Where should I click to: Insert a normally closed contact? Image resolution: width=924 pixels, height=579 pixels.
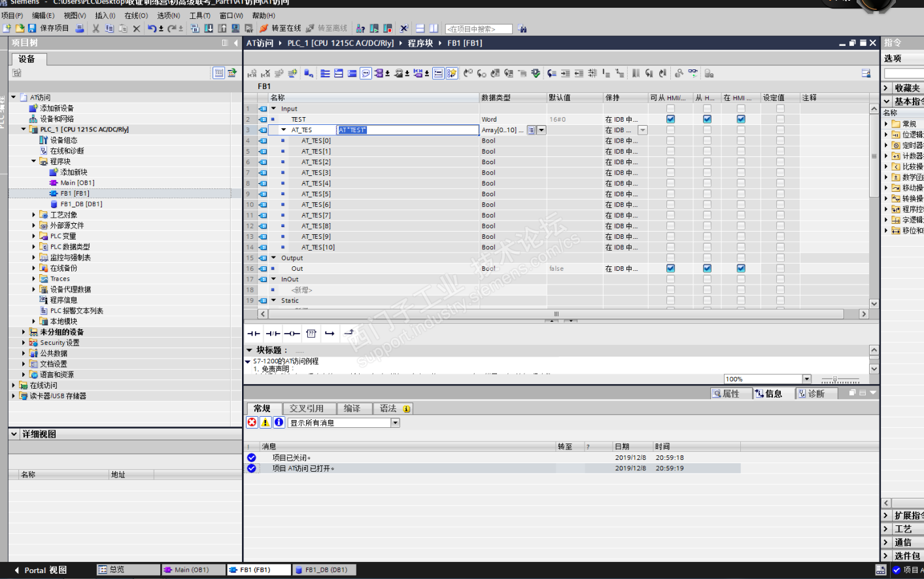click(x=273, y=334)
